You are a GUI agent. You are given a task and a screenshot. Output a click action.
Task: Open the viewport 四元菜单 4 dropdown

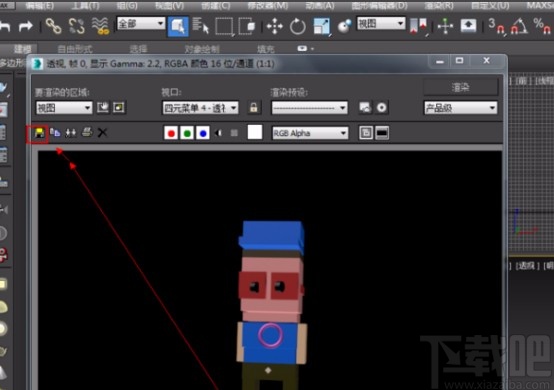pos(200,108)
